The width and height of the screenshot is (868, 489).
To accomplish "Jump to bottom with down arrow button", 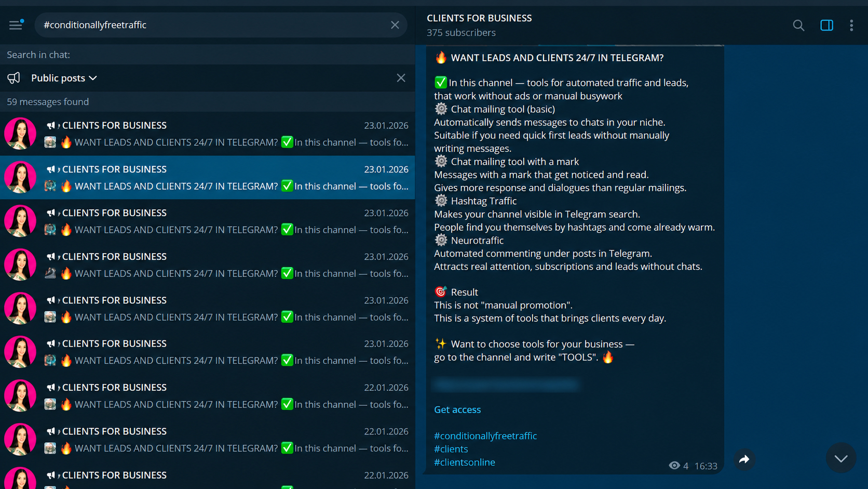I will tap(841, 458).
